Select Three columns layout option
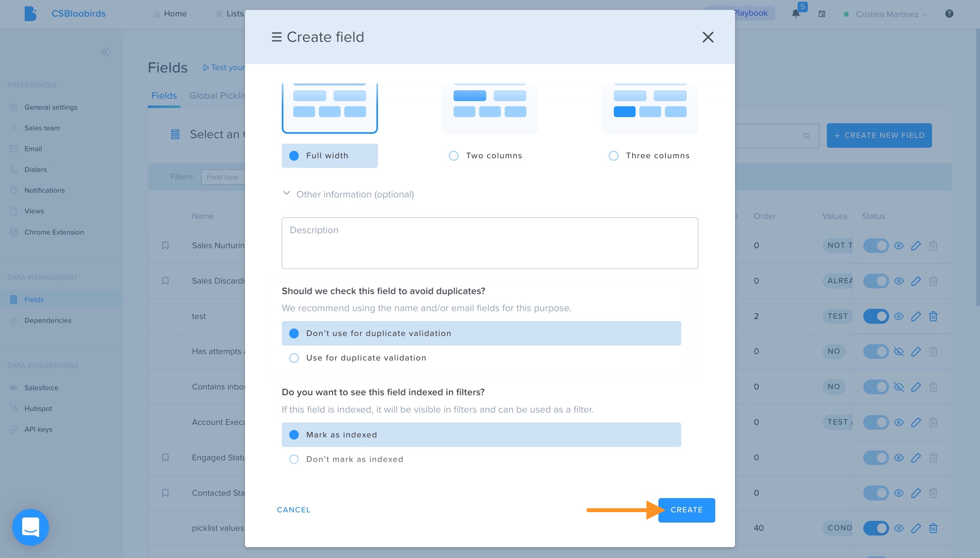 649,156
